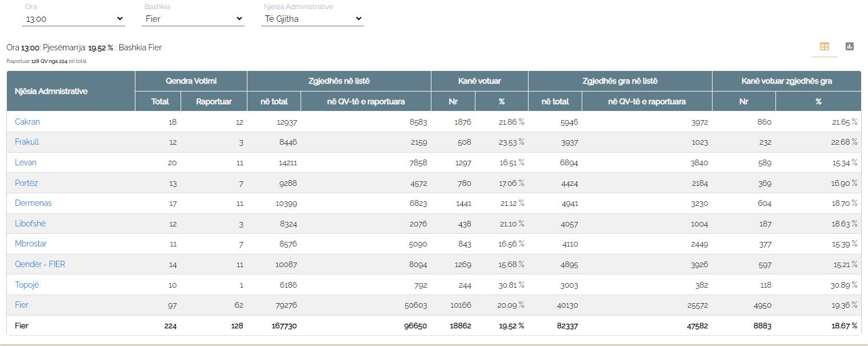Switch to bar chart view icon
The width and height of the screenshot is (868, 346).
point(849,46)
